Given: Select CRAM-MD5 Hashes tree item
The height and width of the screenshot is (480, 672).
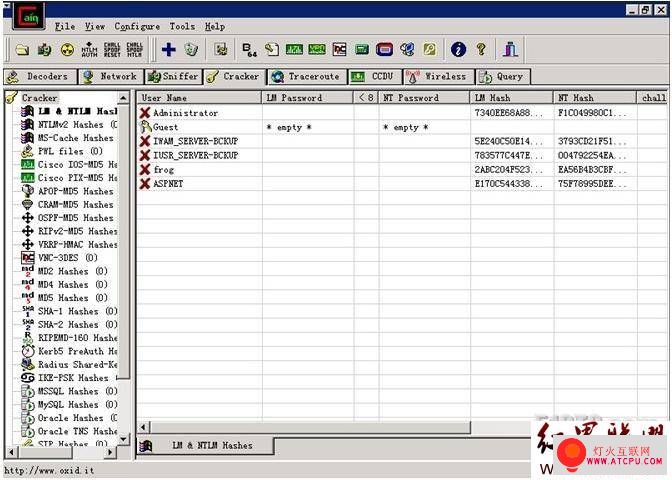Looking at the screenshot, I should click(x=69, y=204).
